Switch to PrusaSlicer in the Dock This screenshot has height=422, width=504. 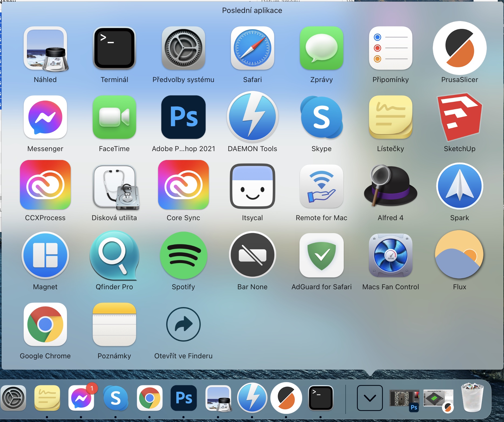coord(286,398)
